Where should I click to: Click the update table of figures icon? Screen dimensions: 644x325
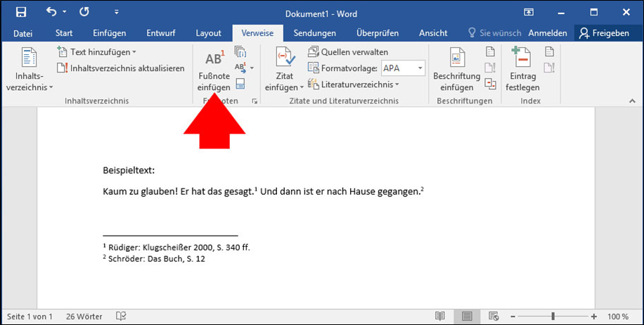(491, 68)
